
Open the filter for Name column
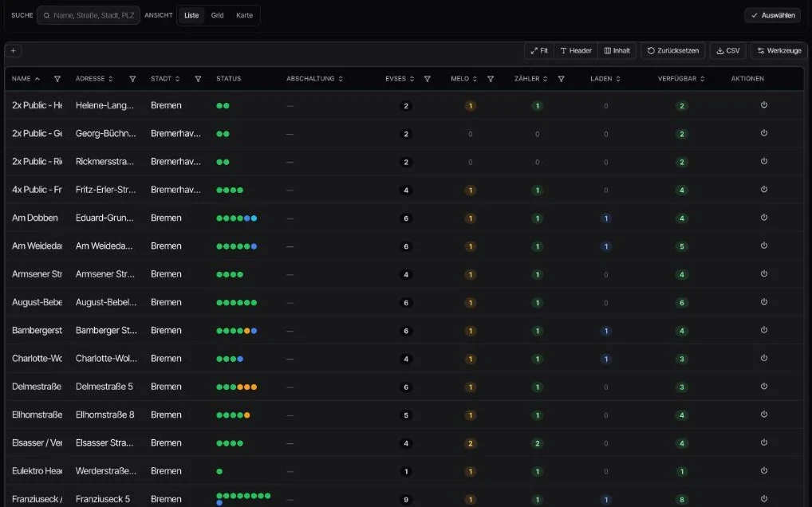[57, 79]
